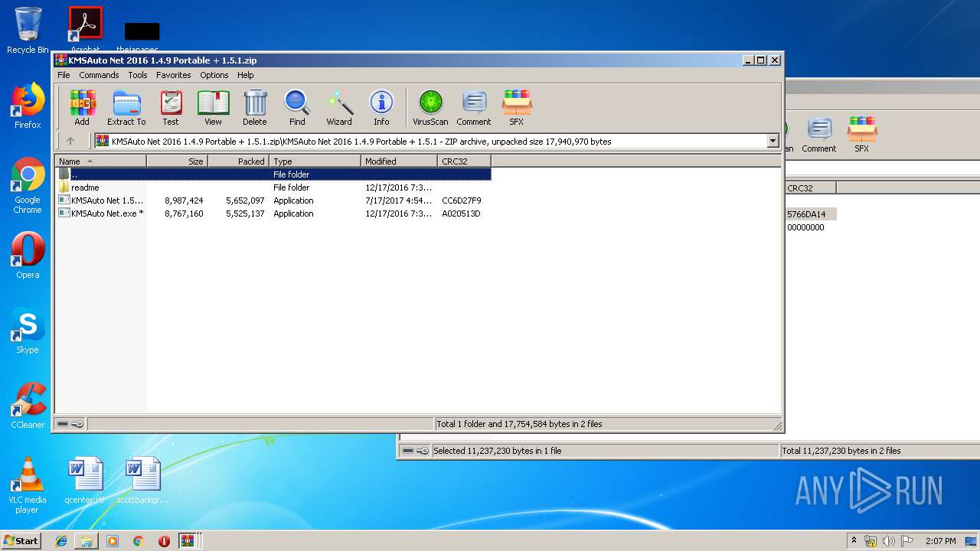Open the View toolbar icon
This screenshot has width=980, height=551.
[x=213, y=107]
